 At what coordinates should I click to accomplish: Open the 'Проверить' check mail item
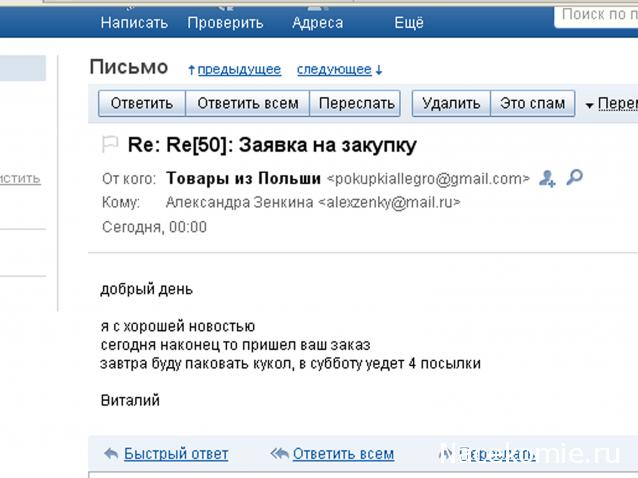225,22
